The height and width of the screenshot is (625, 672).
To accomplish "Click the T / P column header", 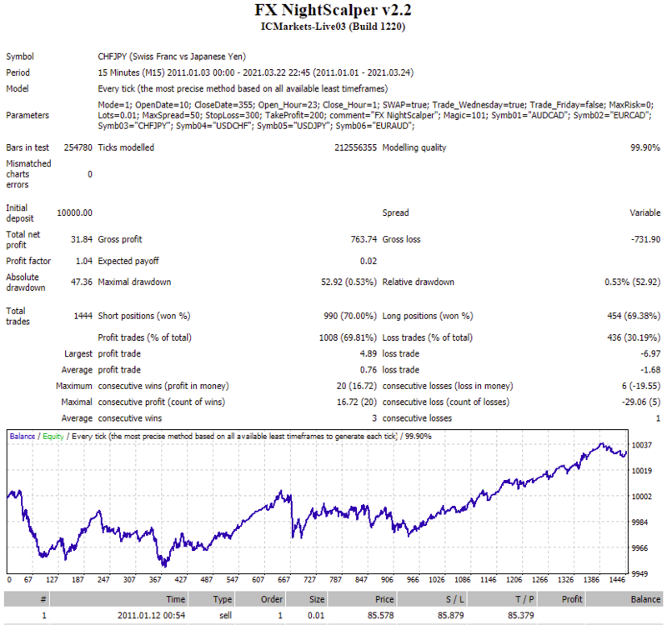I will [x=501, y=599].
